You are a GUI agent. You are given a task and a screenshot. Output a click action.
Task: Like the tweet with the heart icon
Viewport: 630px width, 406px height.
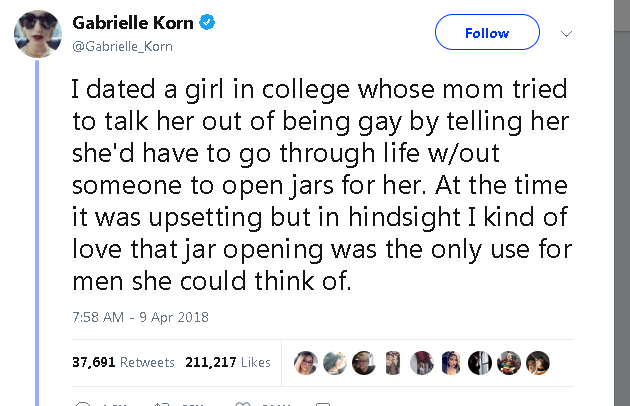(x=241, y=403)
